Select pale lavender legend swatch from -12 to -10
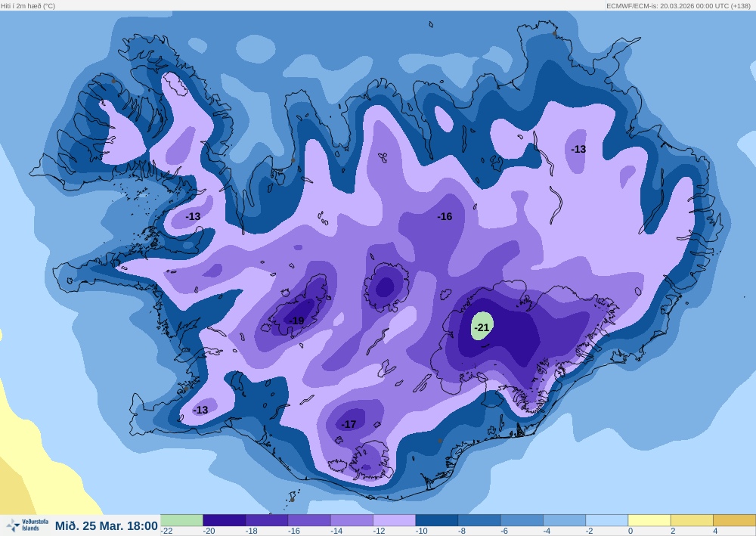Image resolution: width=756 pixels, height=536 pixels. click(395, 520)
